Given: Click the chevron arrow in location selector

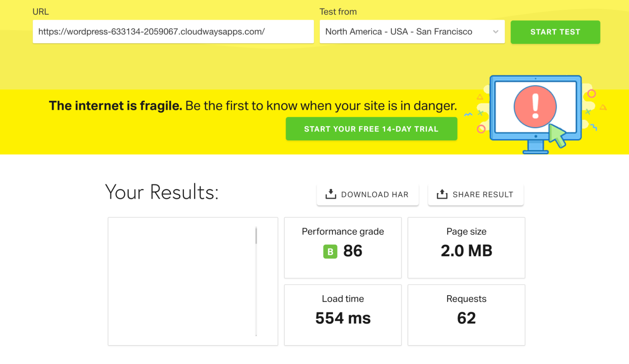Looking at the screenshot, I should [x=496, y=32].
